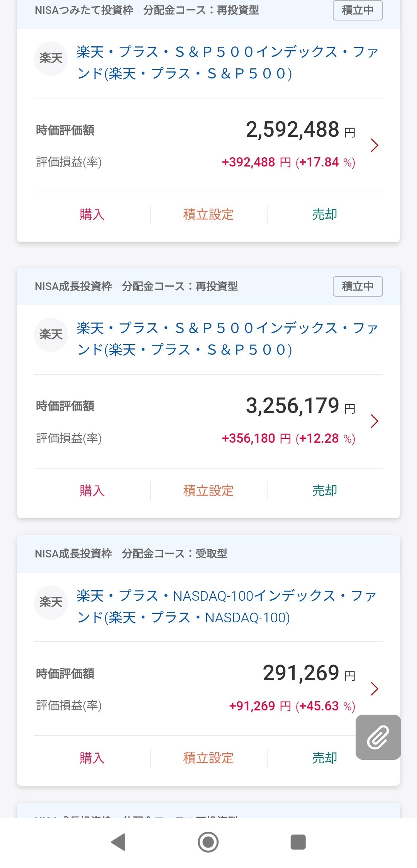
Task: Expand details arrow for the 3,256,179 円 holding
Action: click(374, 421)
